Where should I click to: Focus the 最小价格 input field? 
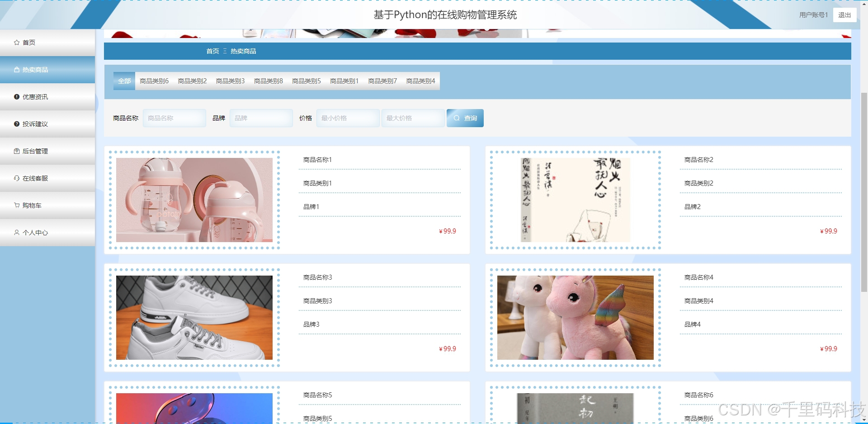click(x=348, y=118)
